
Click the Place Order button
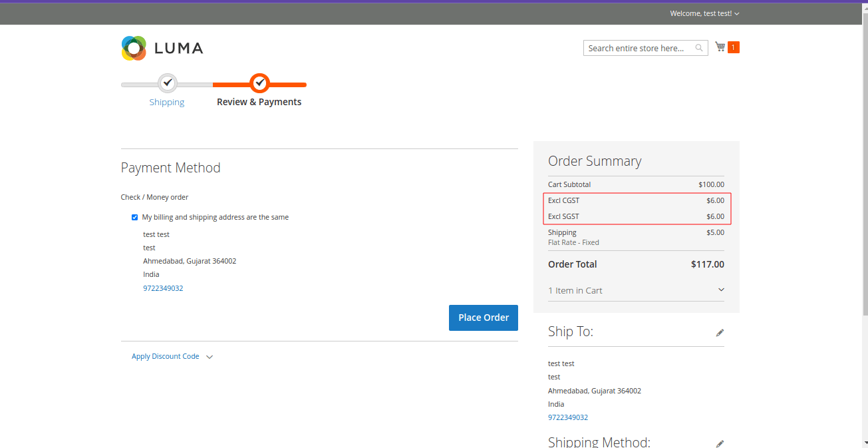click(483, 318)
